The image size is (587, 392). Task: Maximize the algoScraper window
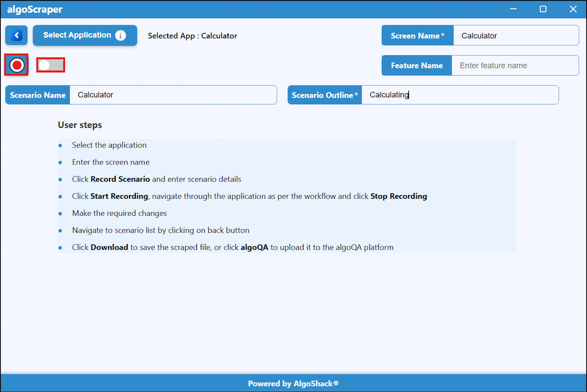coord(543,9)
